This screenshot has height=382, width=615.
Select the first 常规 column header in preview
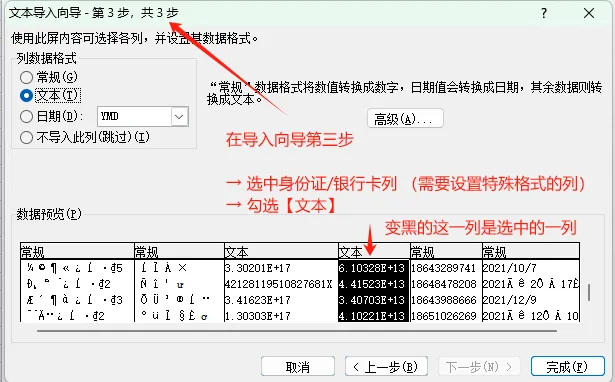tap(77, 251)
